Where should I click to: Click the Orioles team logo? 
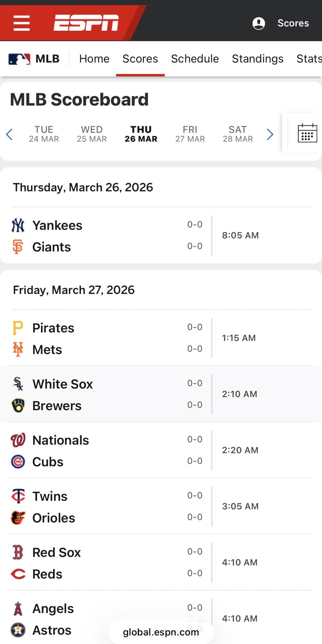18,518
